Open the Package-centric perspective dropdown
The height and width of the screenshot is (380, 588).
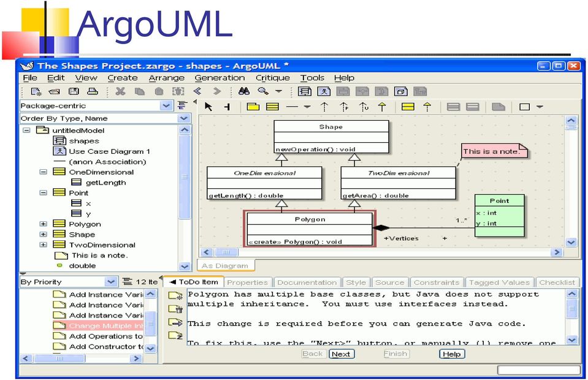click(166, 105)
